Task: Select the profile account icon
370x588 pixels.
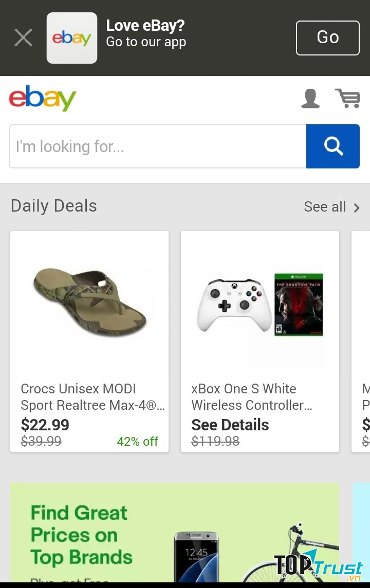Action: 311,99
